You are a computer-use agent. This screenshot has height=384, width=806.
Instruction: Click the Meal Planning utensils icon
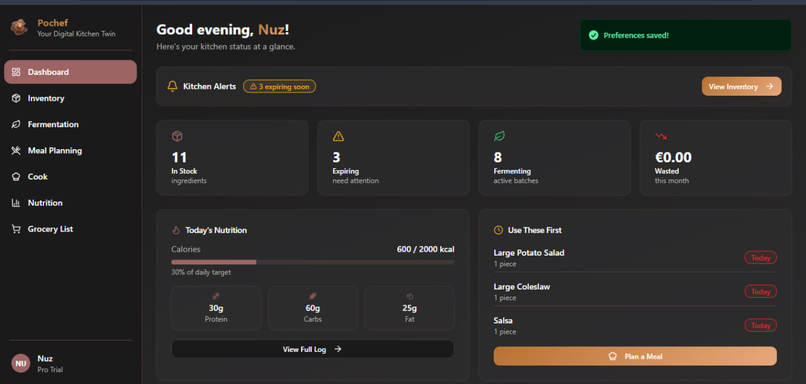[x=16, y=151]
